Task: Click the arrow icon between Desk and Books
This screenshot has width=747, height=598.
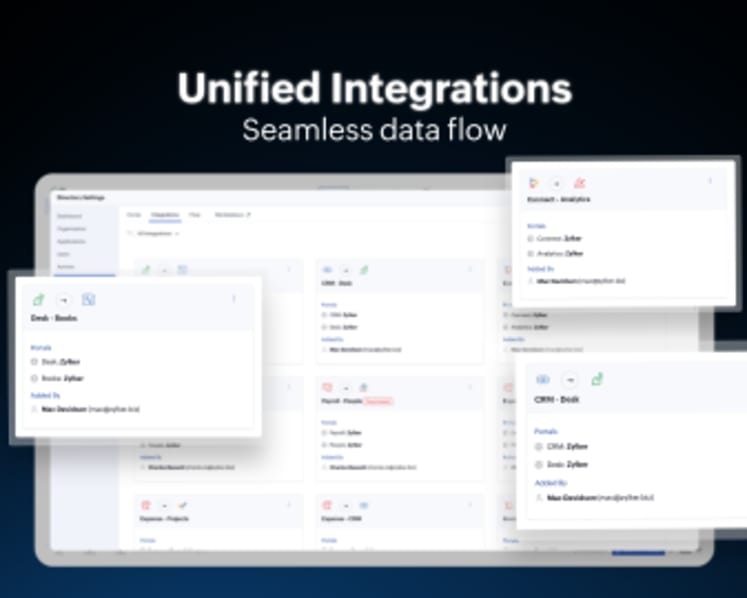Action: click(63, 300)
